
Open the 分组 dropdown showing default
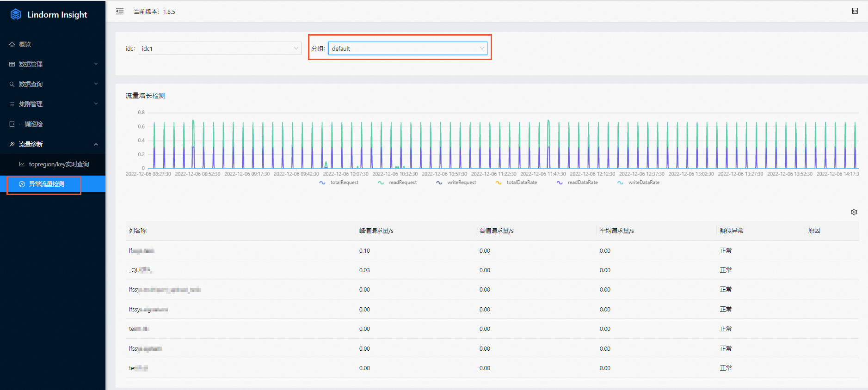pos(408,49)
